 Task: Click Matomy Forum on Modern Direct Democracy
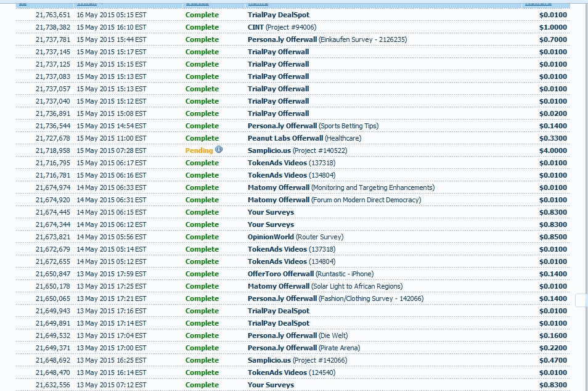pos(335,200)
